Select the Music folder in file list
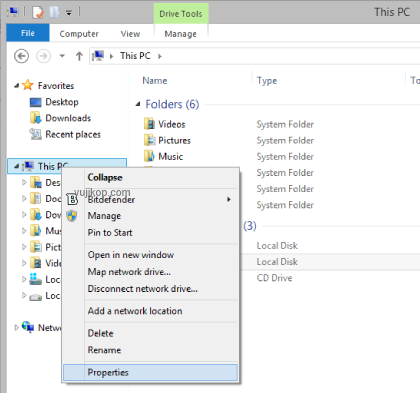The height and width of the screenshot is (393, 420). [x=170, y=156]
